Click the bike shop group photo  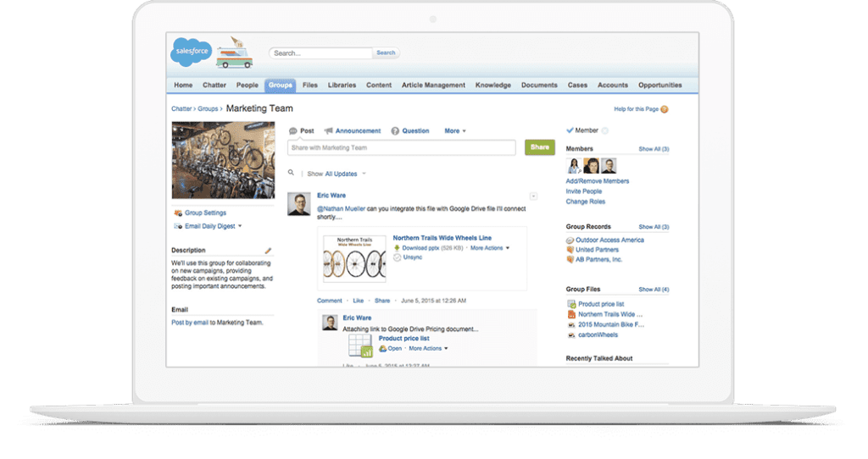(x=223, y=160)
